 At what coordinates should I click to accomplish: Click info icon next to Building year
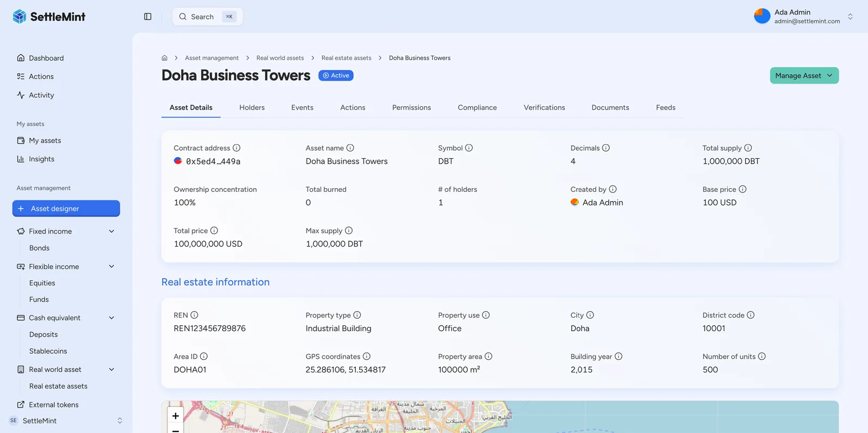pyautogui.click(x=618, y=356)
